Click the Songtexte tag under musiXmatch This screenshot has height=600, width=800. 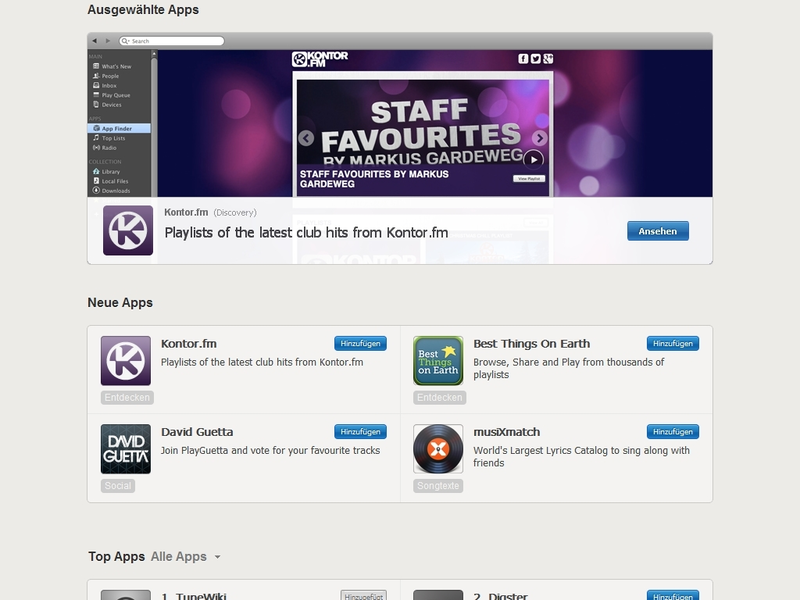[x=438, y=486]
